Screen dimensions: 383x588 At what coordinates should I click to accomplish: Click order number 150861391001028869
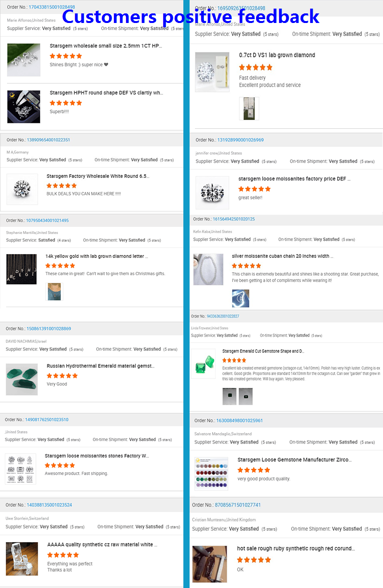pos(49,329)
